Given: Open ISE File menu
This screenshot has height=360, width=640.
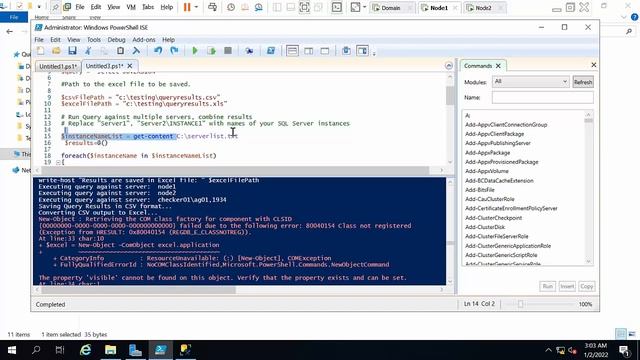Looking at the screenshot, I should [39, 40].
